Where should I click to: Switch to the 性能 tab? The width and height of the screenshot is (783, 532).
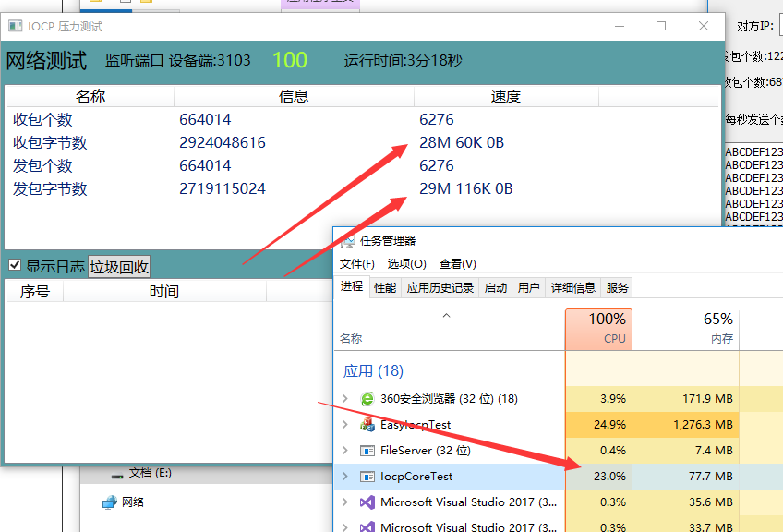point(385,287)
